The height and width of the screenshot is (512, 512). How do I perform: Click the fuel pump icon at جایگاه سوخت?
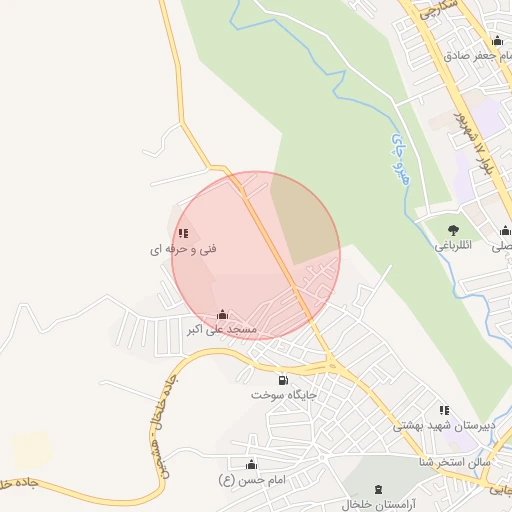(283, 380)
